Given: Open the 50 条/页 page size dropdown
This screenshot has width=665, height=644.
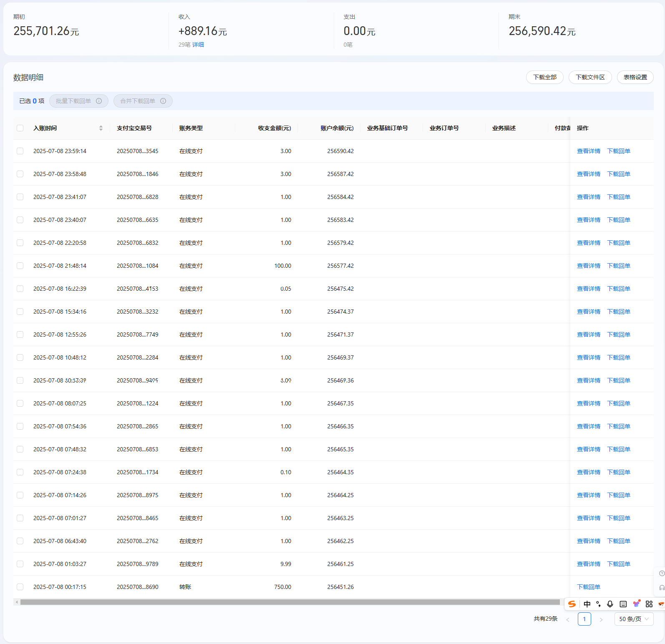Looking at the screenshot, I should (634, 619).
